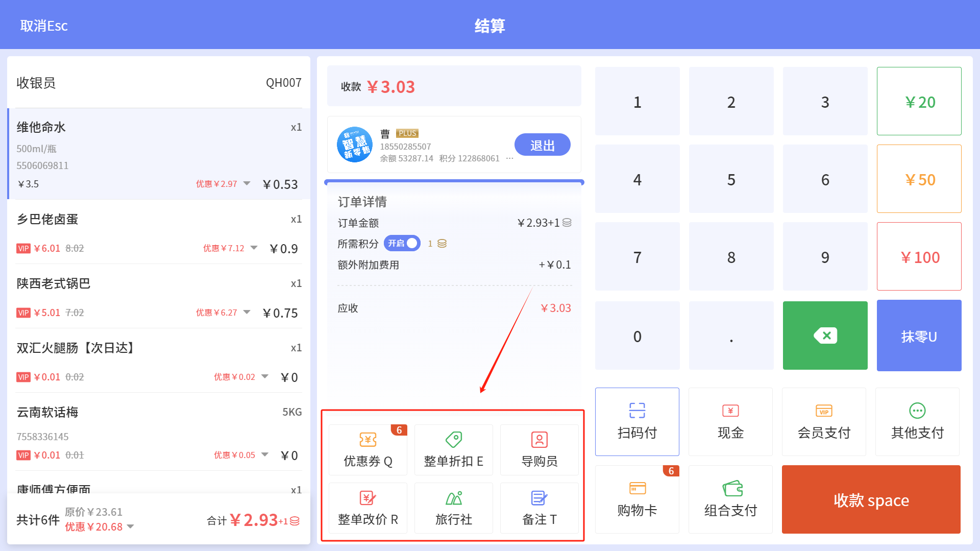Tap keypad digit 4
The image size is (980, 551).
coord(637,179)
